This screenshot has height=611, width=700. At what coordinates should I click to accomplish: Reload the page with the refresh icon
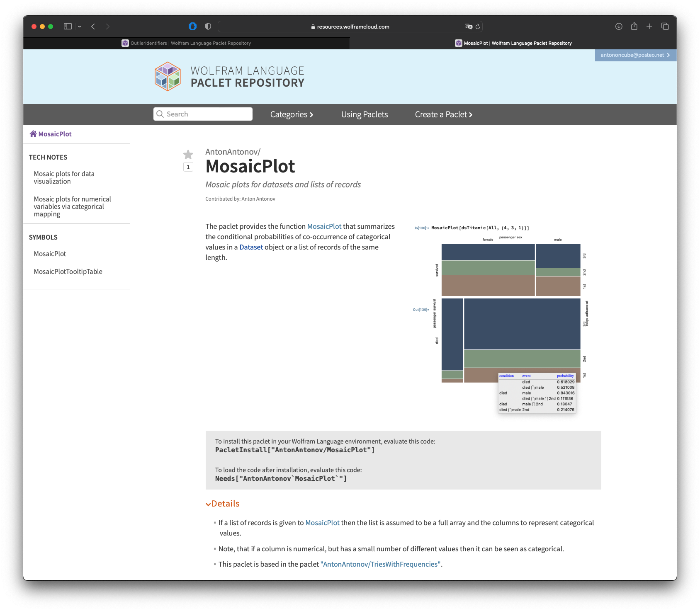point(478,27)
